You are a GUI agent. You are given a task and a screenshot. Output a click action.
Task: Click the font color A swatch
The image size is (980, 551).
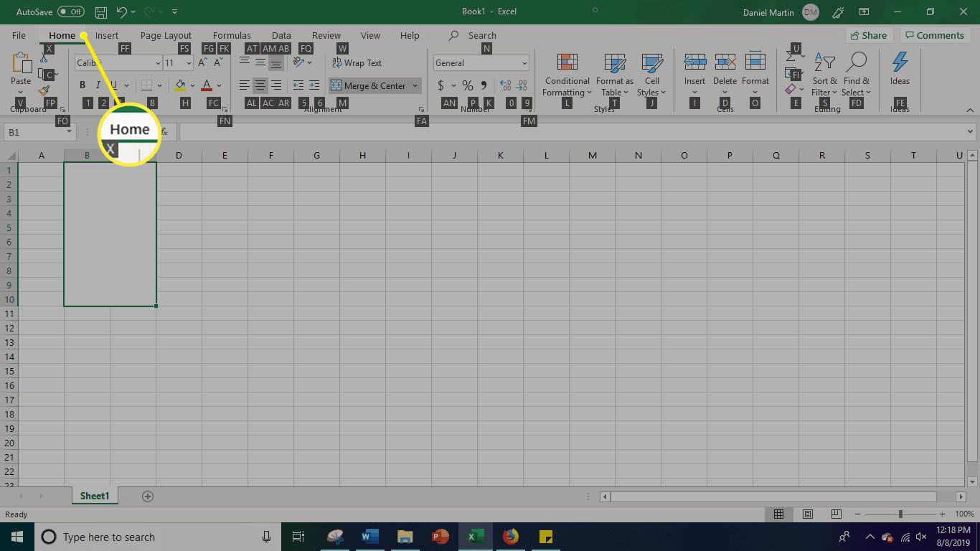click(207, 85)
